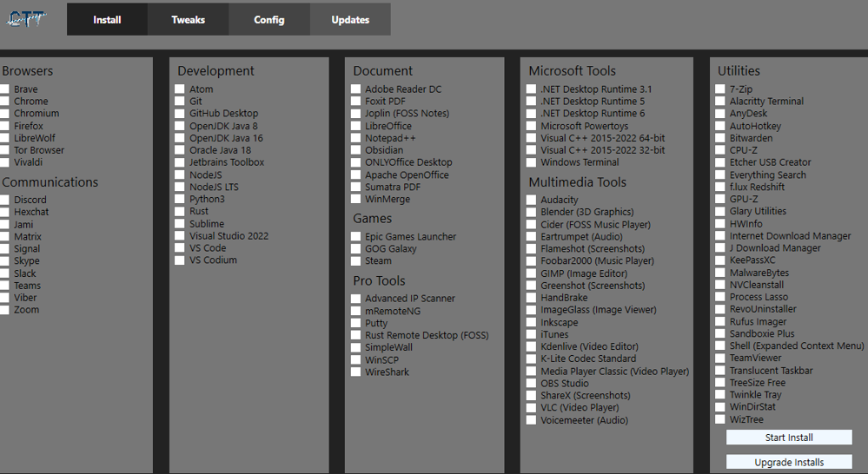Switch to the Tweaks tab
Image resolution: width=868 pixels, height=474 pixels.
[x=189, y=19]
